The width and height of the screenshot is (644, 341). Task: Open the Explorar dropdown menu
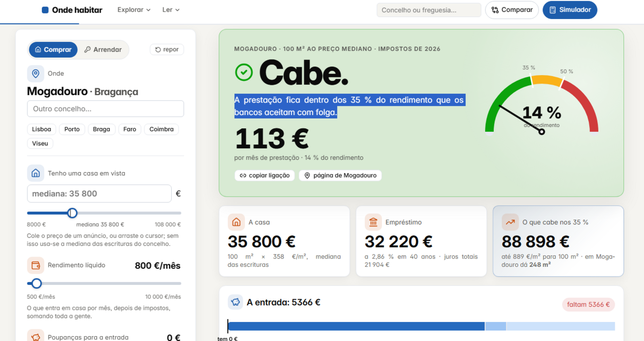[x=134, y=10]
